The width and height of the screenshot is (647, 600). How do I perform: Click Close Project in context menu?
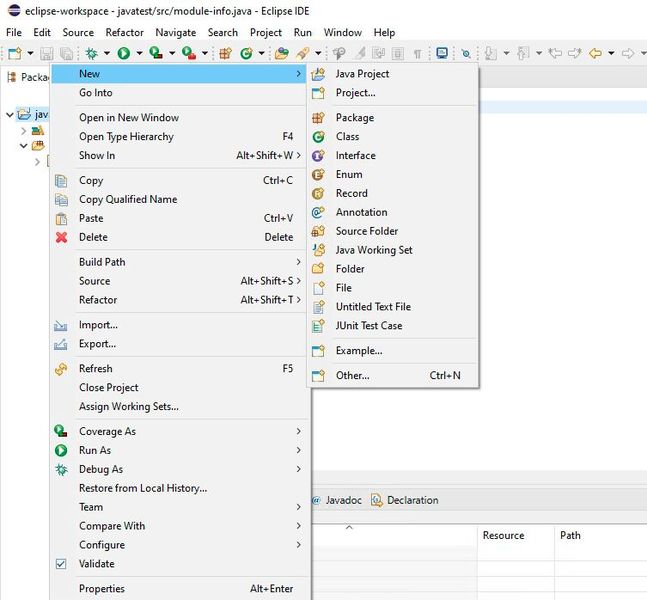(x=179, y=387)
